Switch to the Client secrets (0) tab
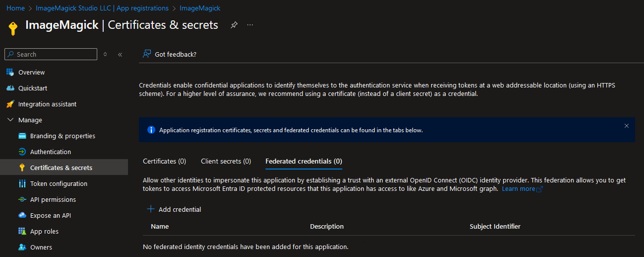Screen dimensions: 644x257 226,161
